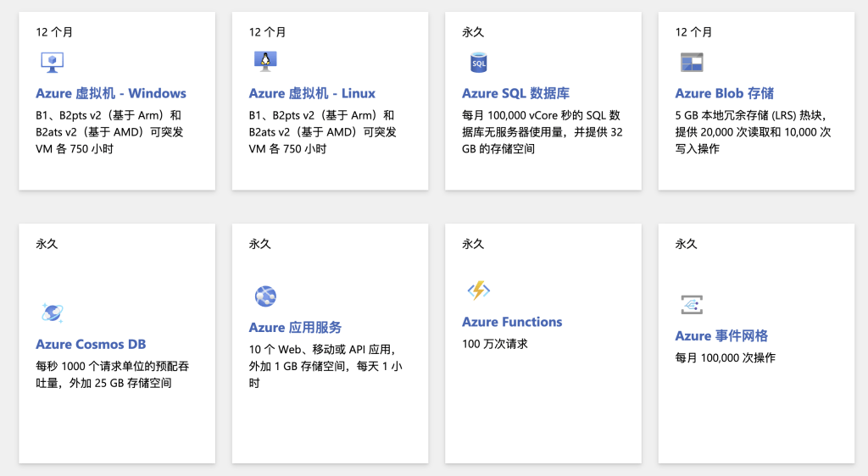Open the Azure Functions link

point(512,322)
